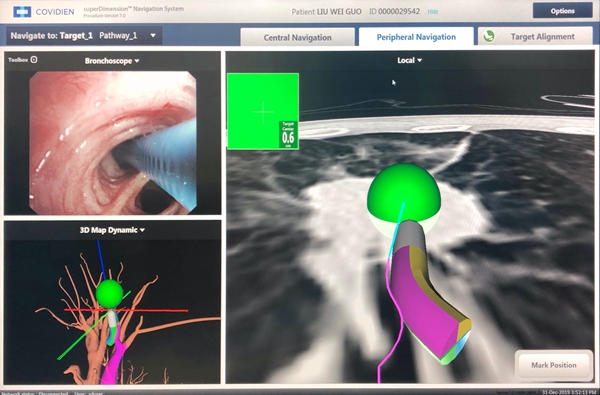Open the Toolbox icon

click(x=34, y=60)
